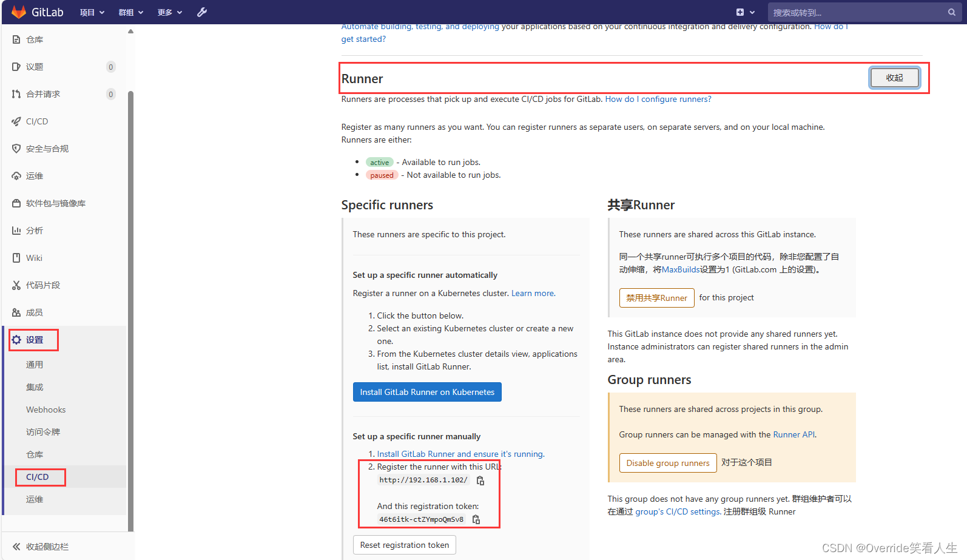Open the admin wrench icon
Image resolution: width=967 pixels, height=560 pixels.
(202, 12)
